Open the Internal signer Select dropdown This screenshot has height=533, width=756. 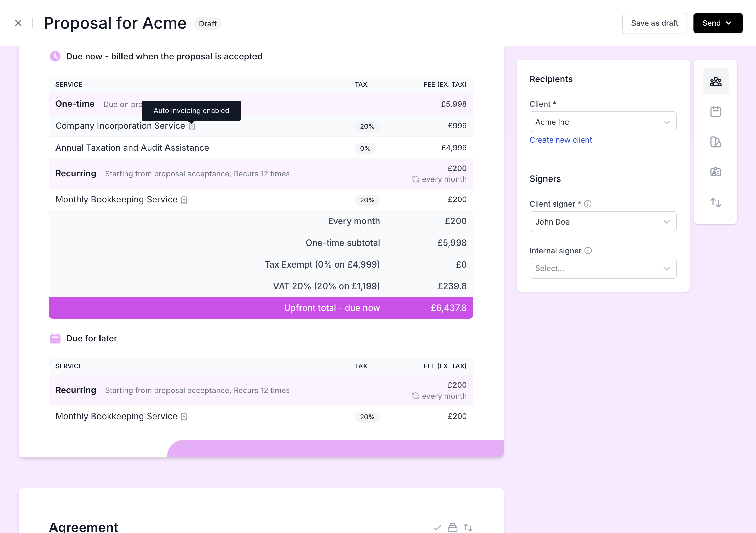coord(603,269)
